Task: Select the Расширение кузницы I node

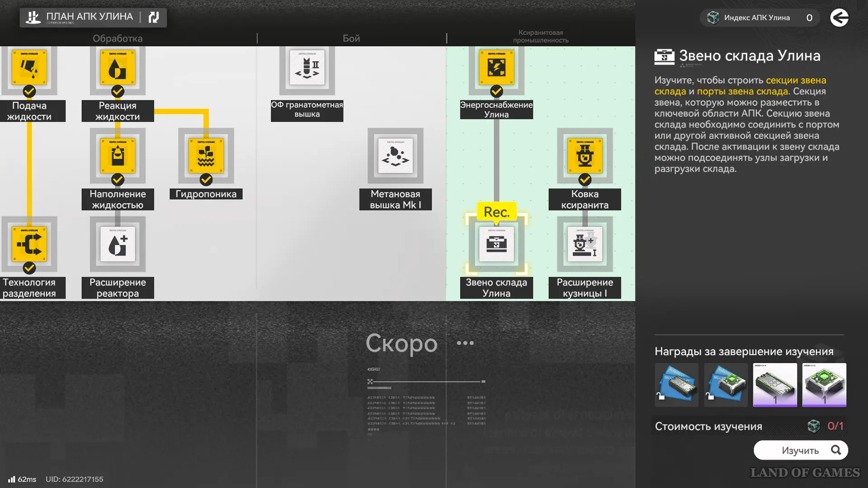Action: pos(585,244)
